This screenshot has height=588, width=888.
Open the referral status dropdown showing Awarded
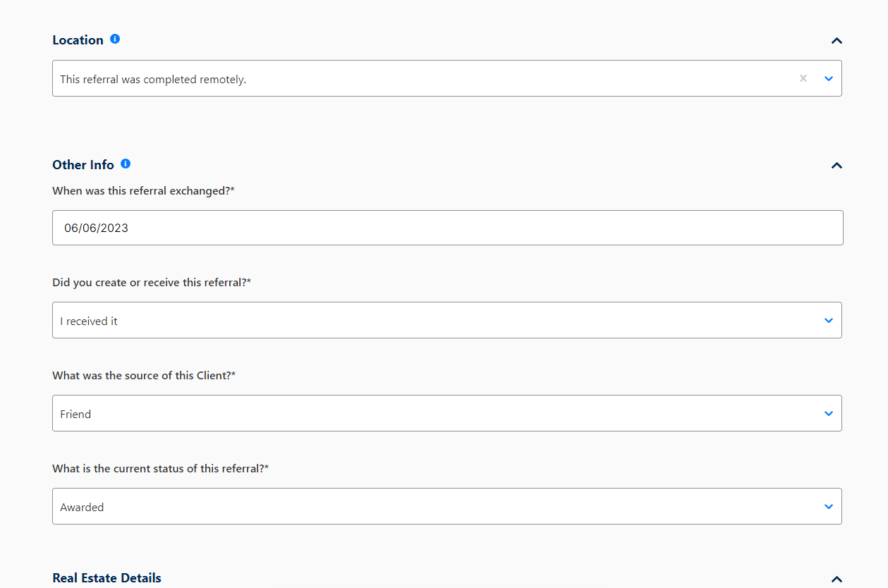pos(447,506)
